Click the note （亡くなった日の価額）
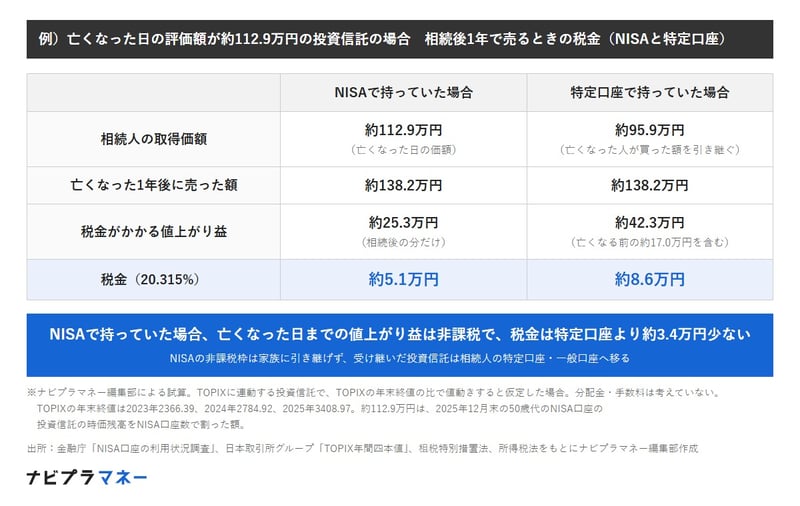The image size is (800, 506). pos(403,150)
